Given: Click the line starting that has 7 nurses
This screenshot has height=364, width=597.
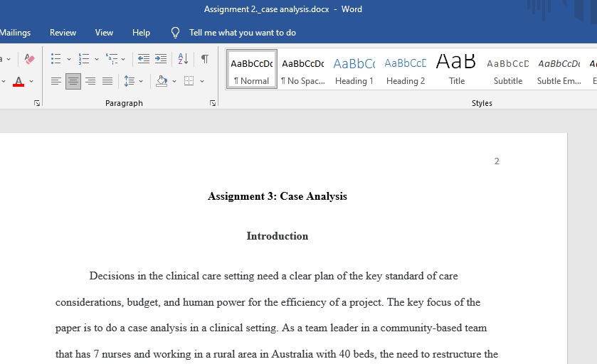Looking at the screenshot, I should 276,354.
